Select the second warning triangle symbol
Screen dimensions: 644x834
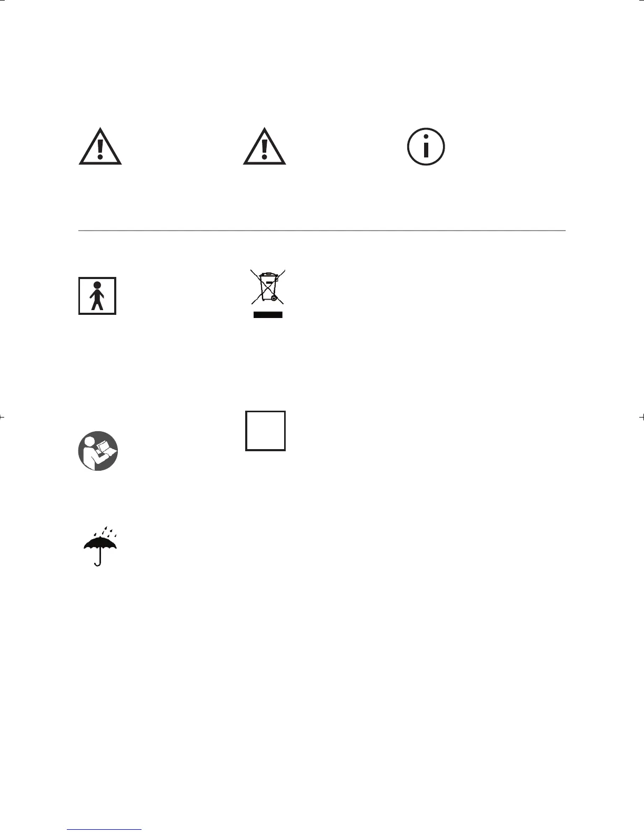pyautogui.click(x=265, y=146)
